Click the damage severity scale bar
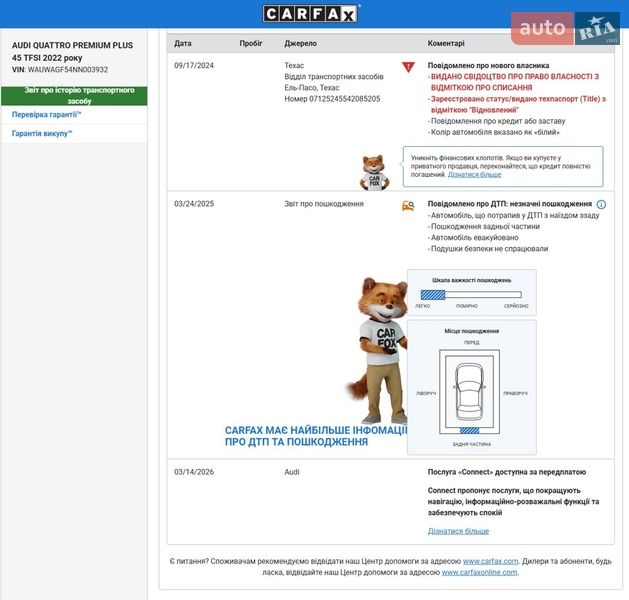Image resolution: width=629 pixels, height=600 pixels. [x=471, y=295]
